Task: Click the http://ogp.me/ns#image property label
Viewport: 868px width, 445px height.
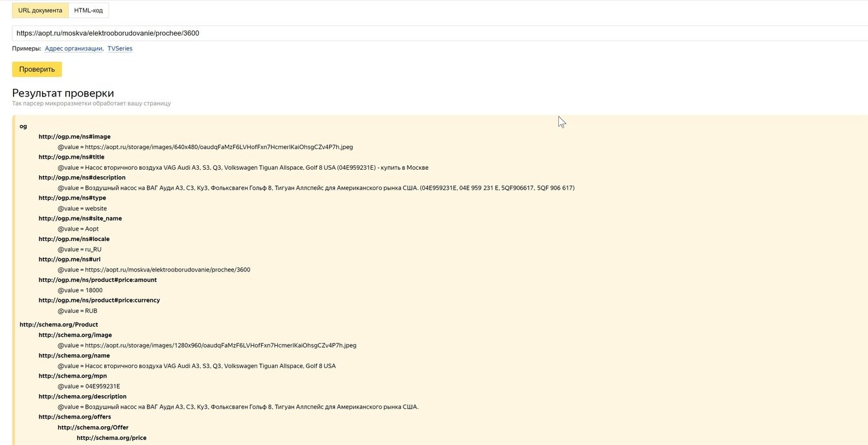Action: click(x=74, y=137)
